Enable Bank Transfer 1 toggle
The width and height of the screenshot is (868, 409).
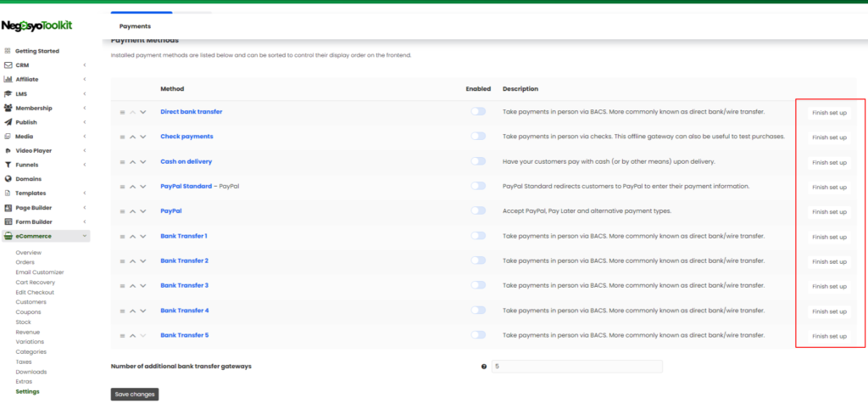[x=478, y=236]
